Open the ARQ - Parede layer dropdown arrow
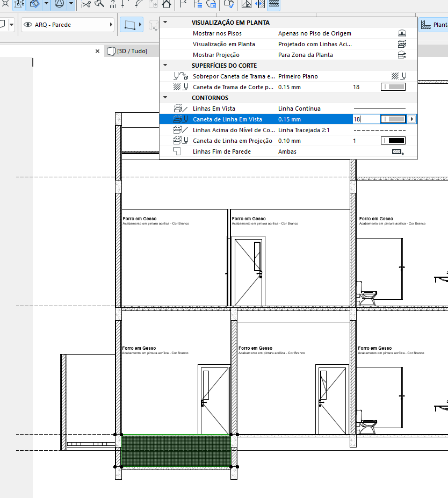Screen dimensions: 448x498 coord(111,25)
